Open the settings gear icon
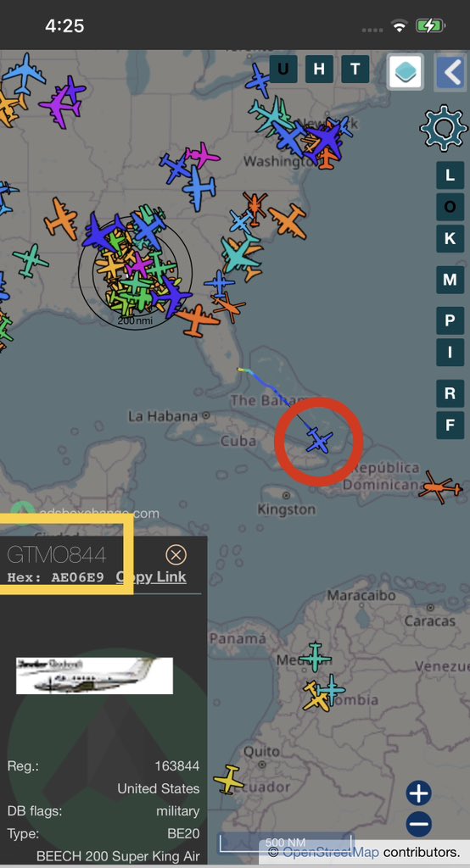470x868 pixels. click(x=444, y=127)
